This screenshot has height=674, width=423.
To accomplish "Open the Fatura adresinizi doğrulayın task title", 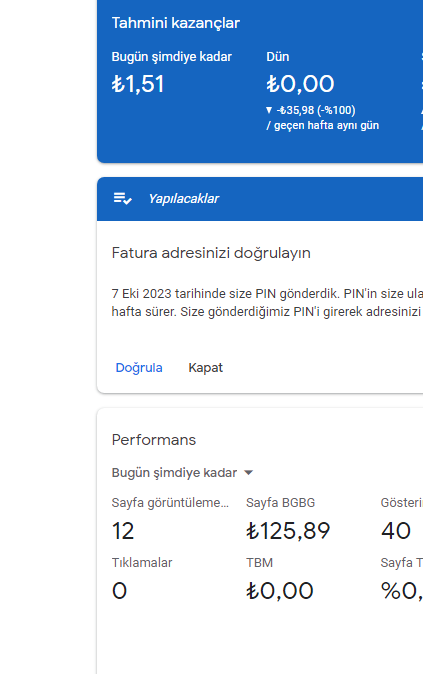I will click(211, 253).
